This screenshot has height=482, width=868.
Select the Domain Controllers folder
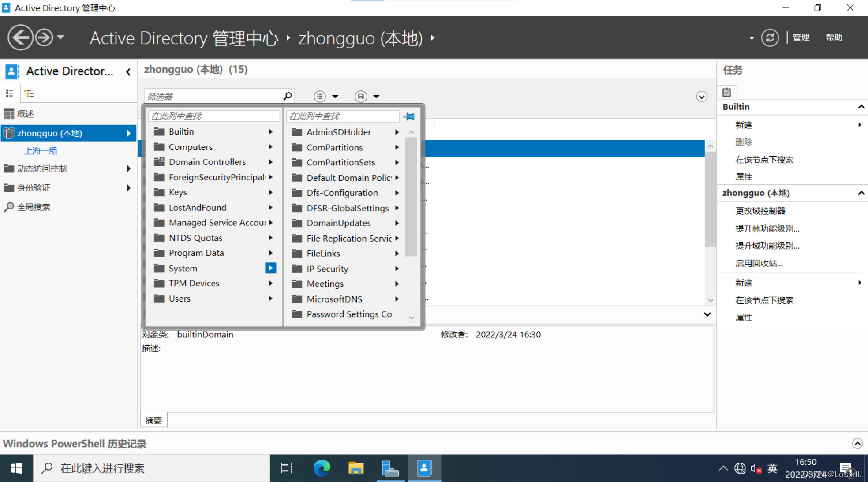tap(207, 162)
